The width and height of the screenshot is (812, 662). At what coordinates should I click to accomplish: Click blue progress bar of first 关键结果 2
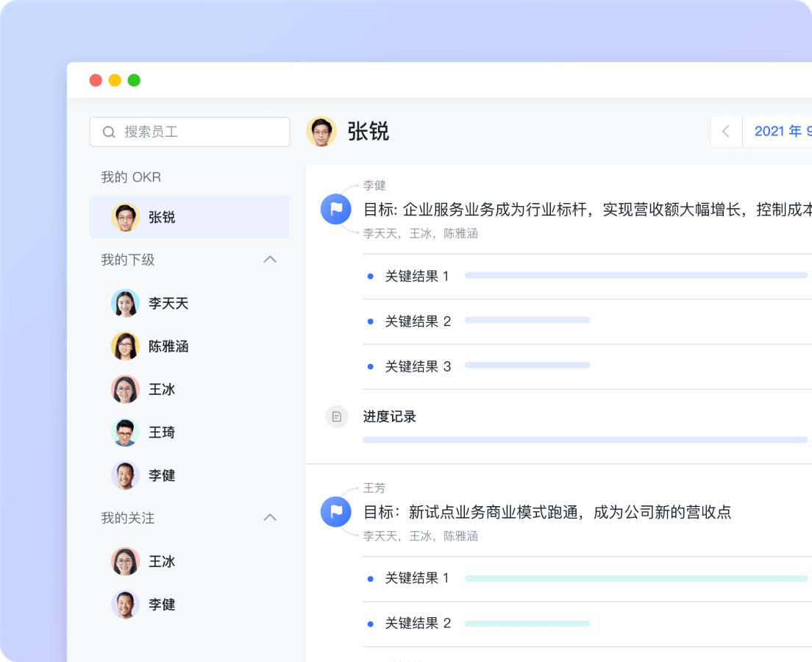pos(527,320)
